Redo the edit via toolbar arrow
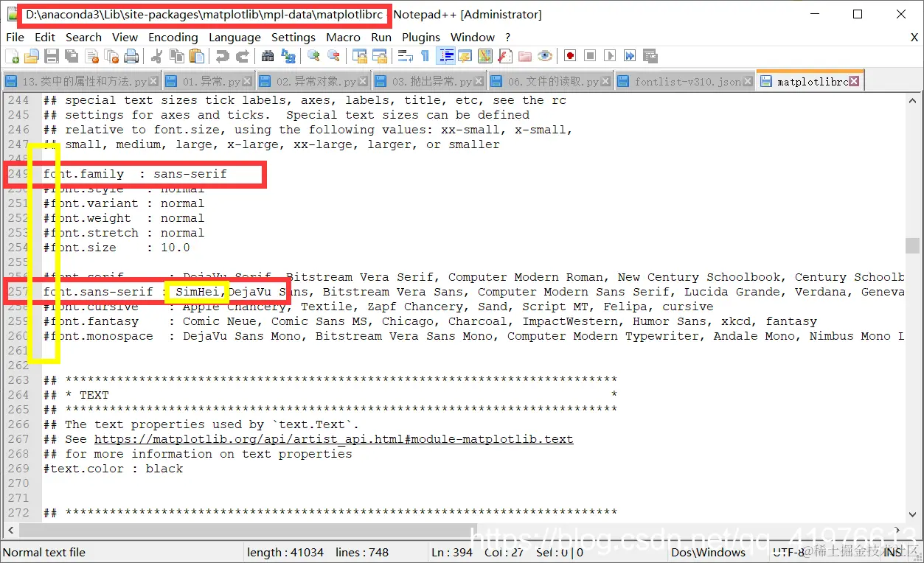Viewport: 924px width, 563px height. click(x=242, y=56)
